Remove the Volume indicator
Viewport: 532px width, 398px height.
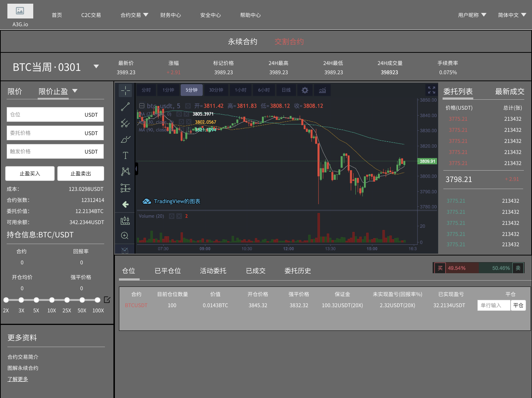pyautogui.click(x=179, y=216)
